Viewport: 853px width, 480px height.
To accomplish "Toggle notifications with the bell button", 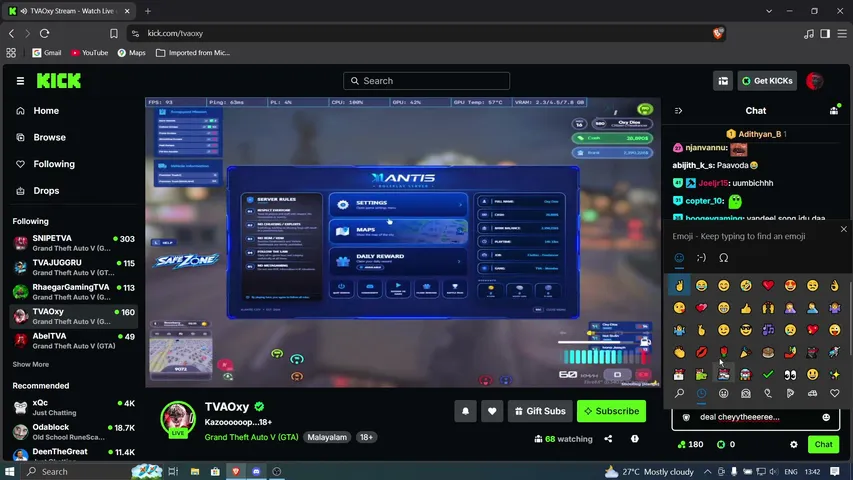I will 466,411.
